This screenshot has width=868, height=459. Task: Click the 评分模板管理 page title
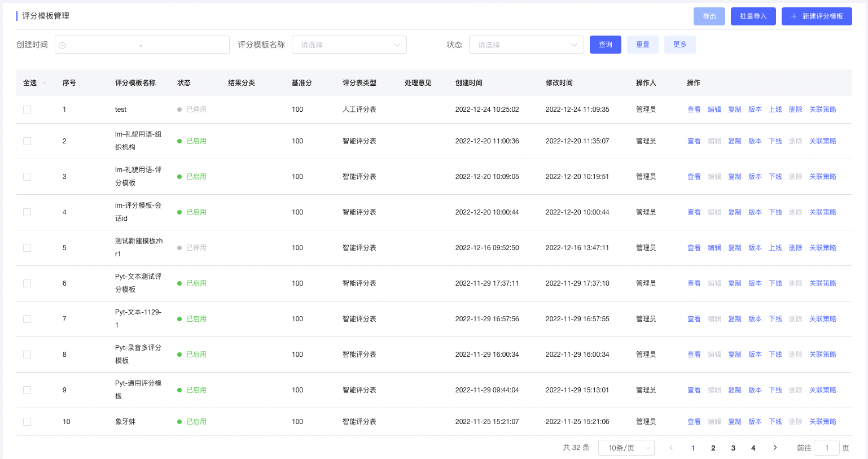46,16
